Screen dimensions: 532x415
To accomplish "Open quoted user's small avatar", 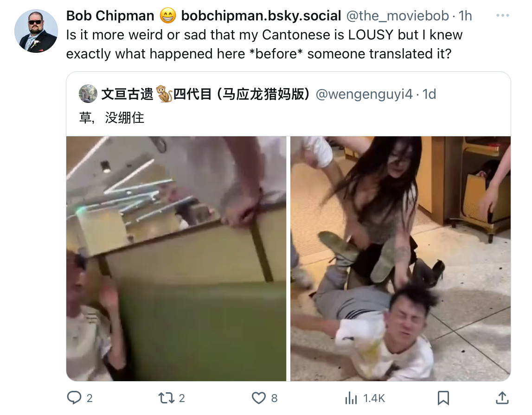I will [x=88, y=94].
